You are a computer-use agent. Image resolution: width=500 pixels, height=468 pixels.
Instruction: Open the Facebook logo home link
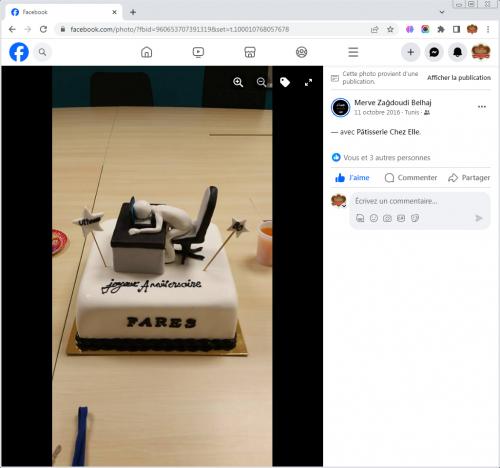[19, 52]
